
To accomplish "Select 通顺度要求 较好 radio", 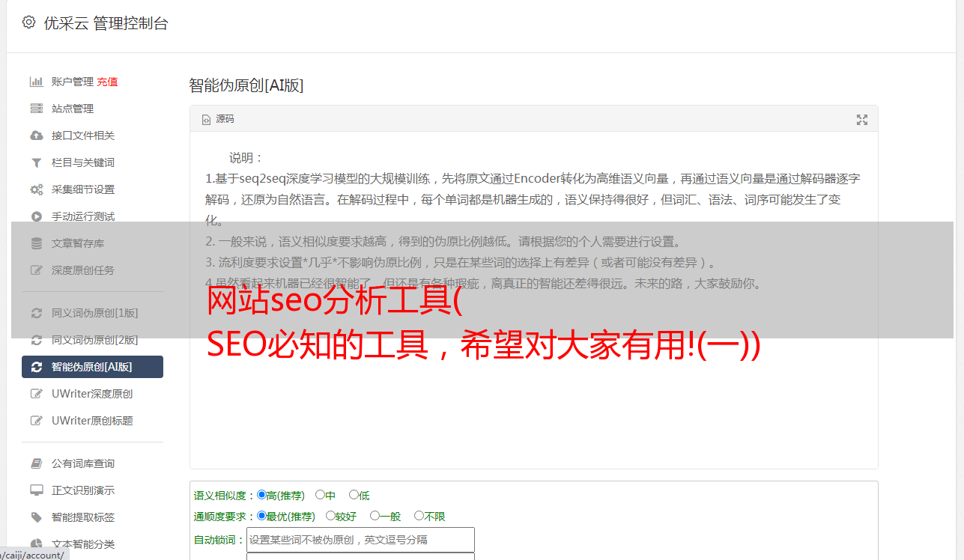I will pos(330,516).
